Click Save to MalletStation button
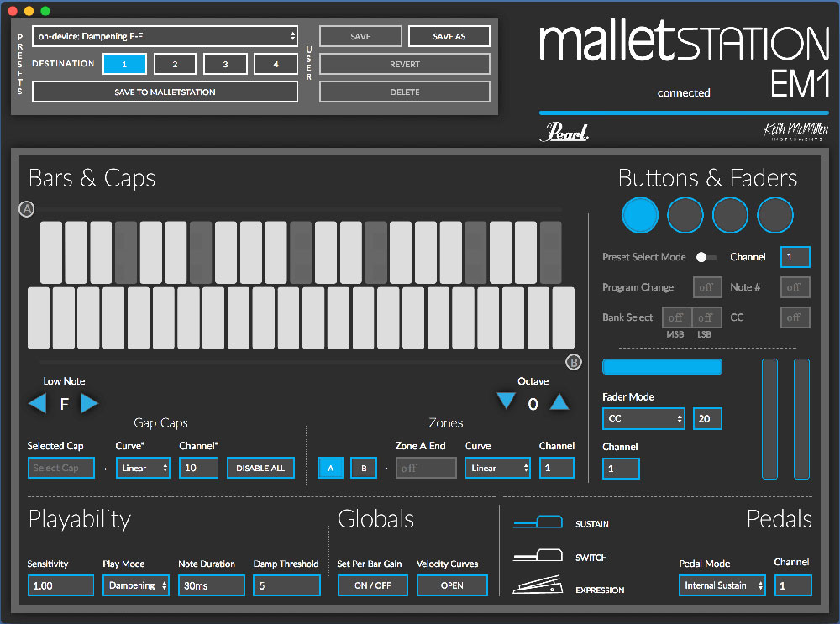This screenshot has height=624, width=840. coord(165,92)
